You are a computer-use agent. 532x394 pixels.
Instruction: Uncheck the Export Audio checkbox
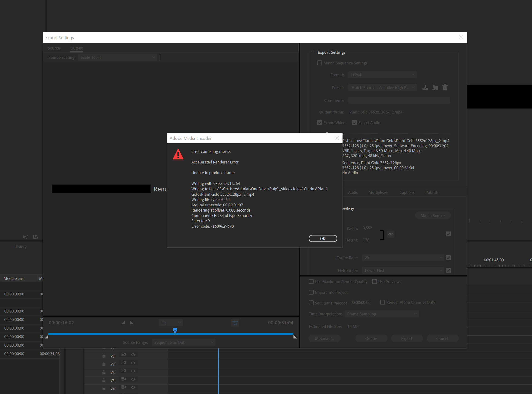pos(354,122)
